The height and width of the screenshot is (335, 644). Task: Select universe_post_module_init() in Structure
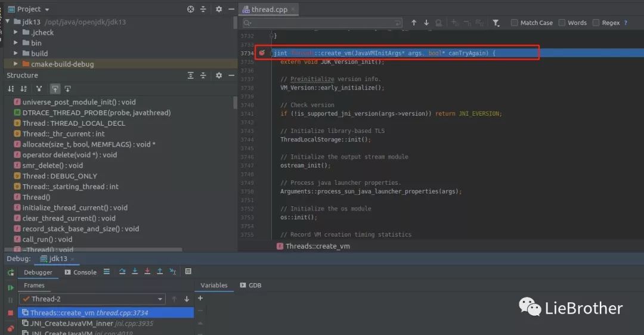(x=79, y=102)
